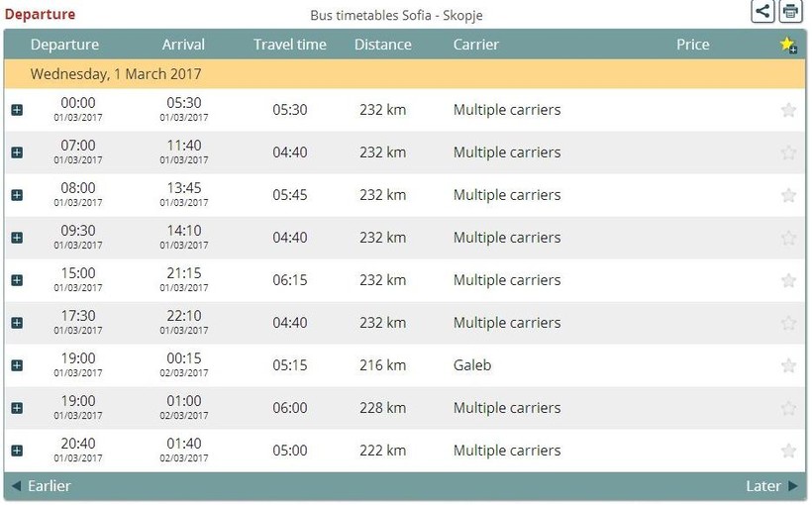Favorite the 00:00 departure with its star
Screen dimensions: 812x505
point(788,110)
